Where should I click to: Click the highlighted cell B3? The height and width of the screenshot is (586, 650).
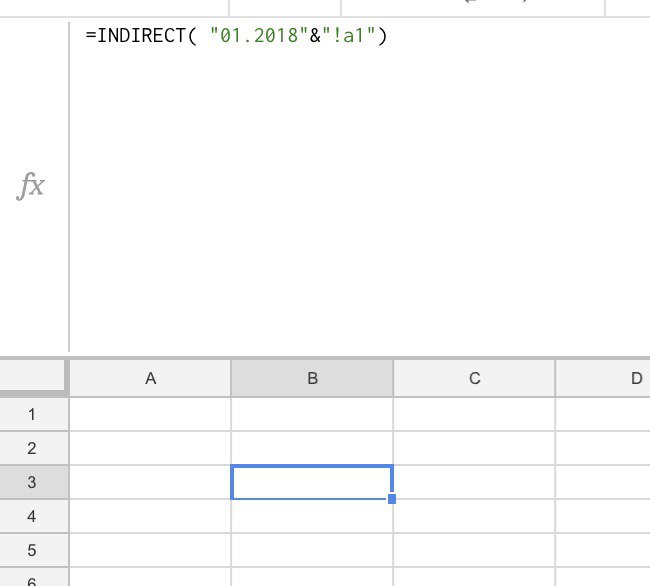point(312,482)
